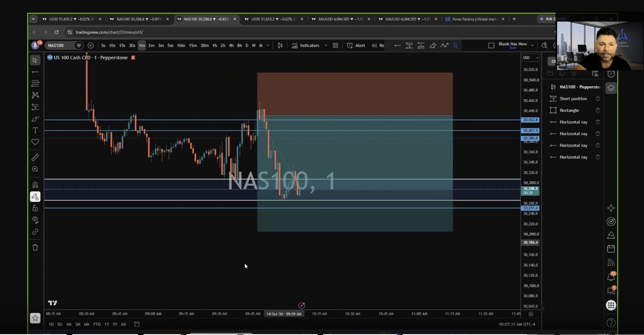Select Short position in object tree
Screen dimensions: 644x335
pyautogui.click(x=573, y=99)
